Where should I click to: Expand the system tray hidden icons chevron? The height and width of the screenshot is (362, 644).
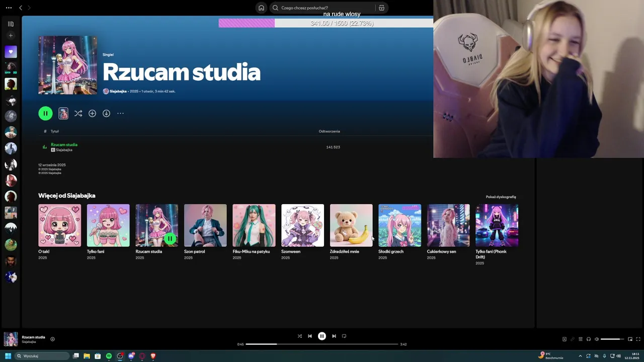point(580,356)
